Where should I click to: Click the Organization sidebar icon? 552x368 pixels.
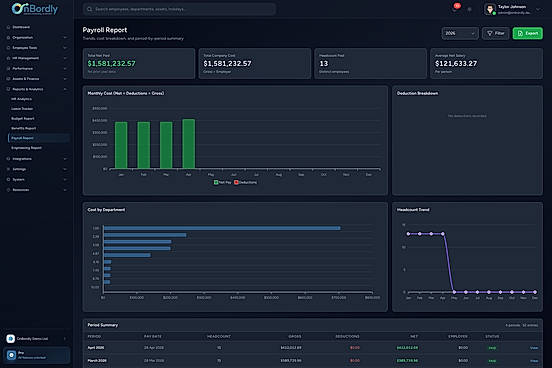point(8,37)
